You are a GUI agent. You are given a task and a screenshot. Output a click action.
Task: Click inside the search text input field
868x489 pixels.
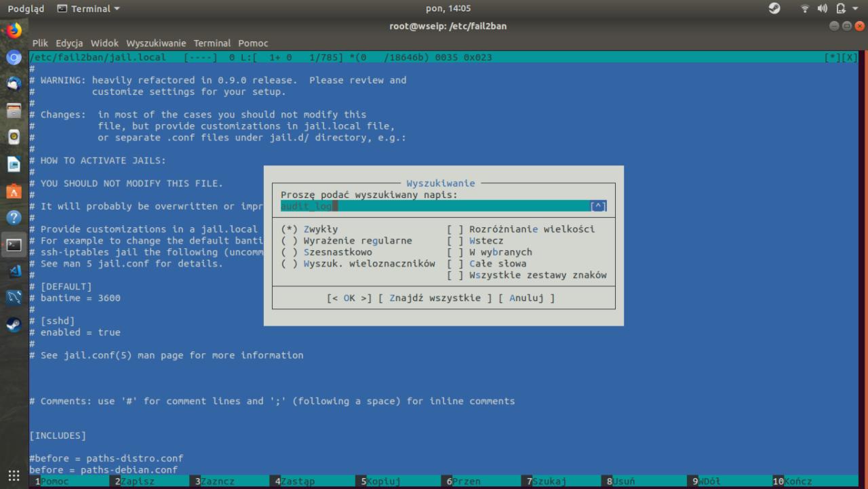click(x=407, y=206)
